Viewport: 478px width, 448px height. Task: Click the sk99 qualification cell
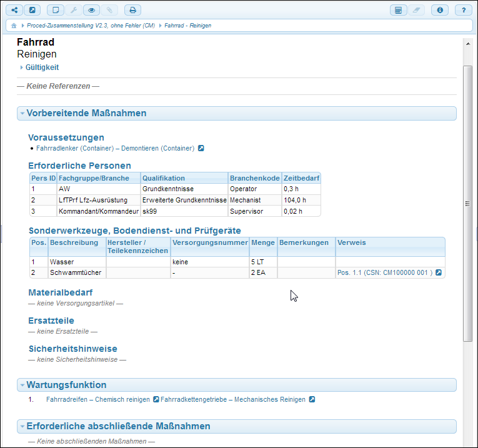point(184,212)
